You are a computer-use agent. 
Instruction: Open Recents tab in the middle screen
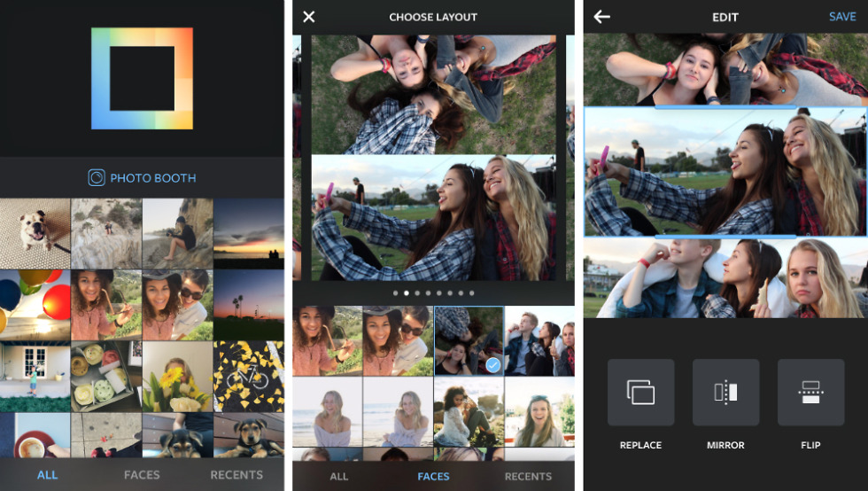click(528, 476)
